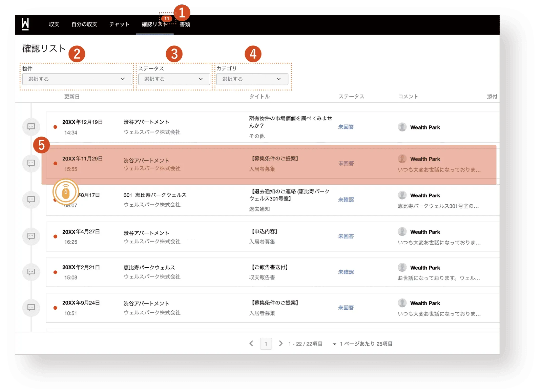Click date 20XX年9月24日
542x392 pixels.
[81, 303]
